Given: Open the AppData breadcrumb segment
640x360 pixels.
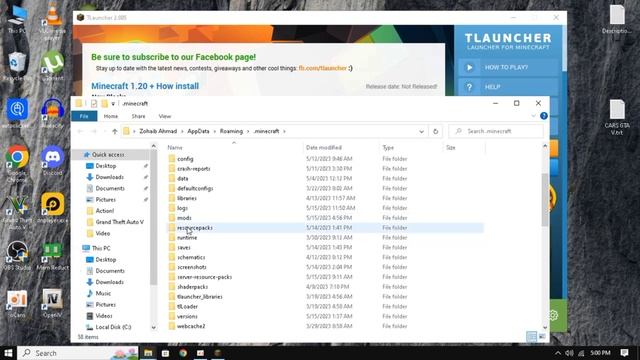Looking at the screenshot, I should pyautogui.click(x=198, y=131).
